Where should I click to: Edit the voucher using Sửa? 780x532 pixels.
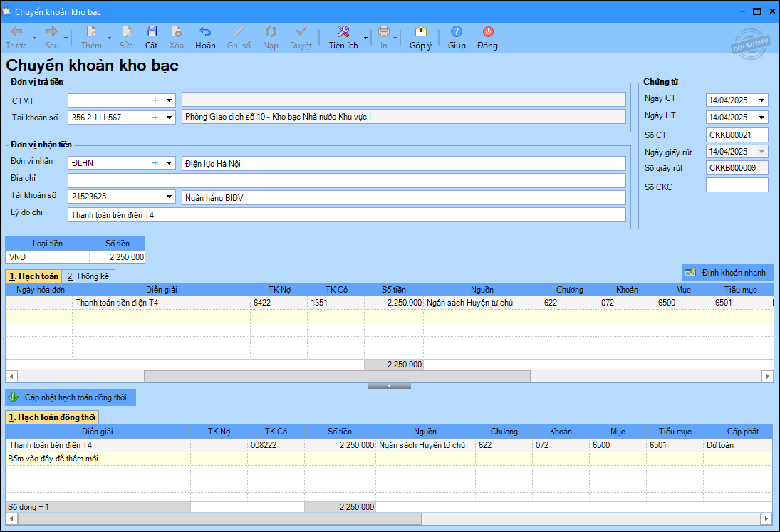click(x=126, y=38)
